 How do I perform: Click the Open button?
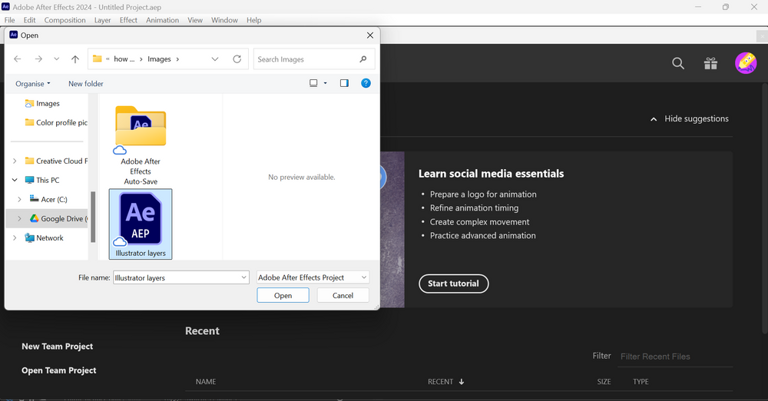click(x=283, y=295)
